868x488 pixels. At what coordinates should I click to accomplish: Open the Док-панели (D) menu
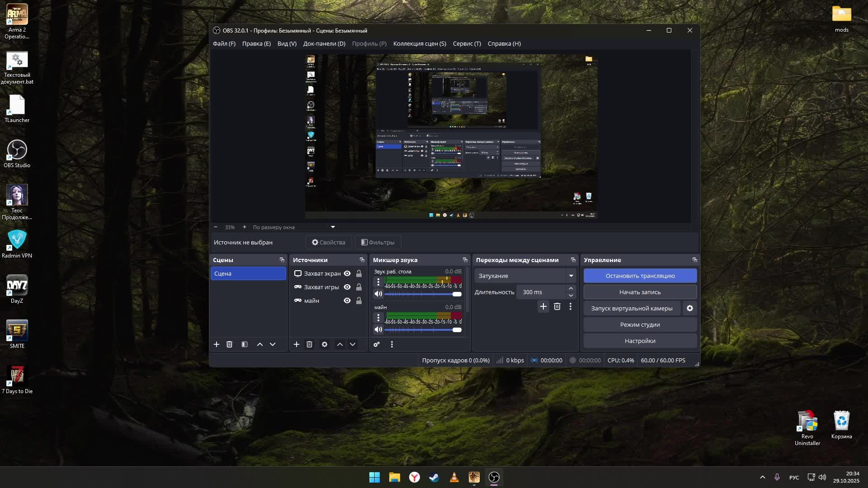(x=324, y=43)
